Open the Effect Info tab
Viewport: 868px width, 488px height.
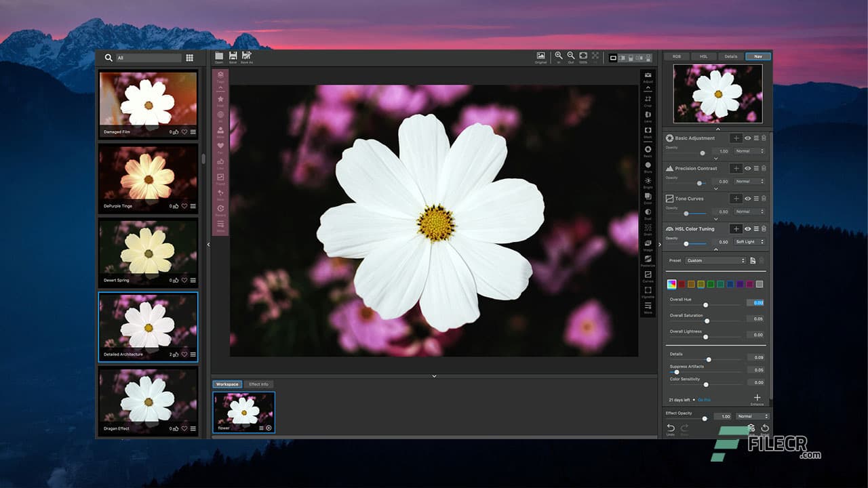[x=258, y=384]
